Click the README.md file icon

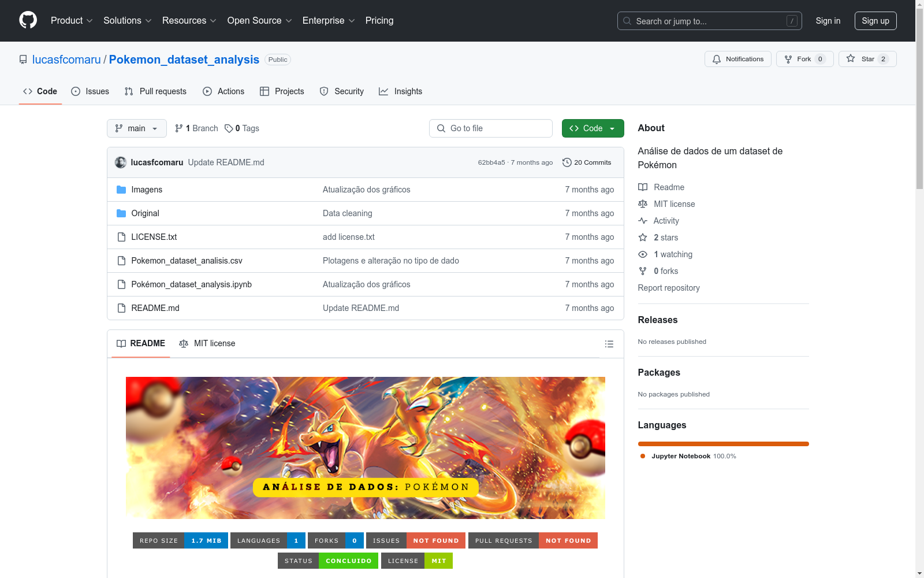click(121, 308)
